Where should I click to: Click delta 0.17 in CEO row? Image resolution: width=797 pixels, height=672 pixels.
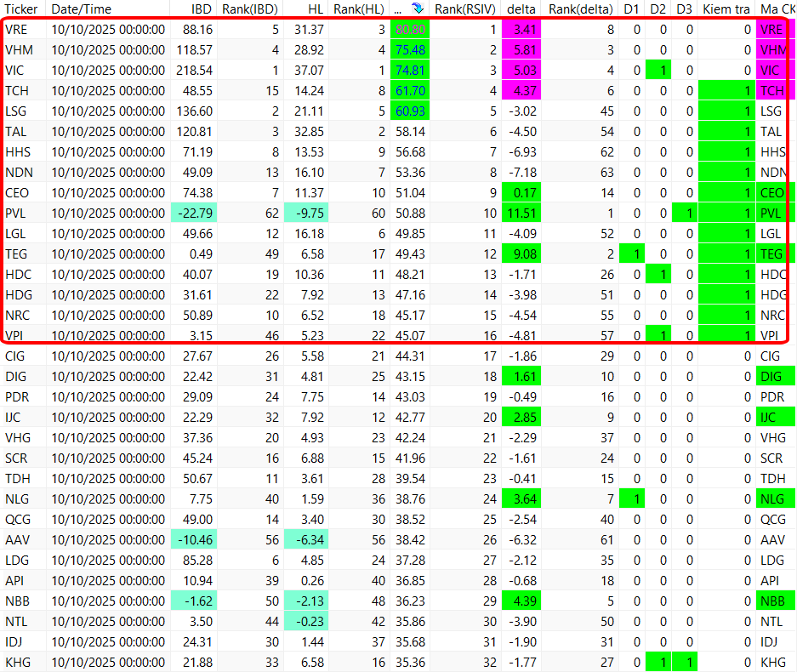click(x=521, y=192)
